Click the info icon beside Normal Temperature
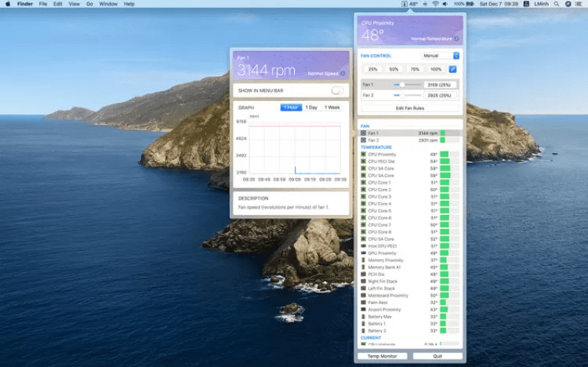Viewport: 588px width, 367px height. click(456, 38)
